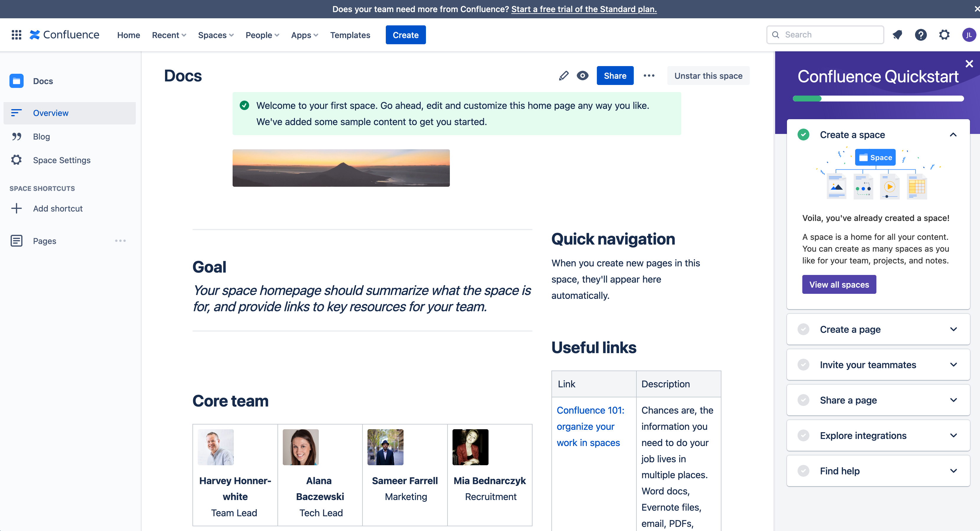980x531 pixels.
Task: Click Blog in the left sidebar
Action: [41, 136]
